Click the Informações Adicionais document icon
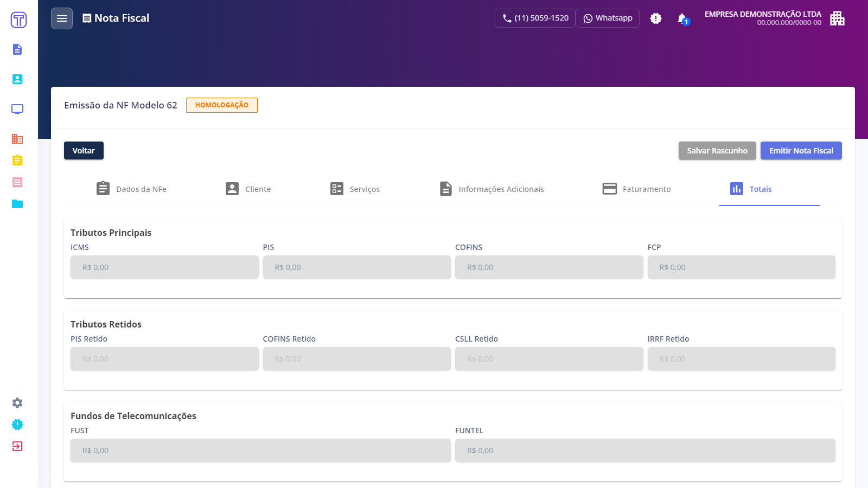 tap(446, 189)
